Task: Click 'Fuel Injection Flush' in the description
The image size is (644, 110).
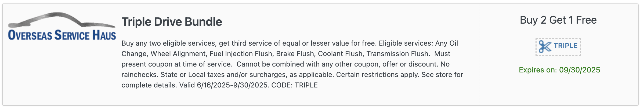Action: (x=241, y=54)
